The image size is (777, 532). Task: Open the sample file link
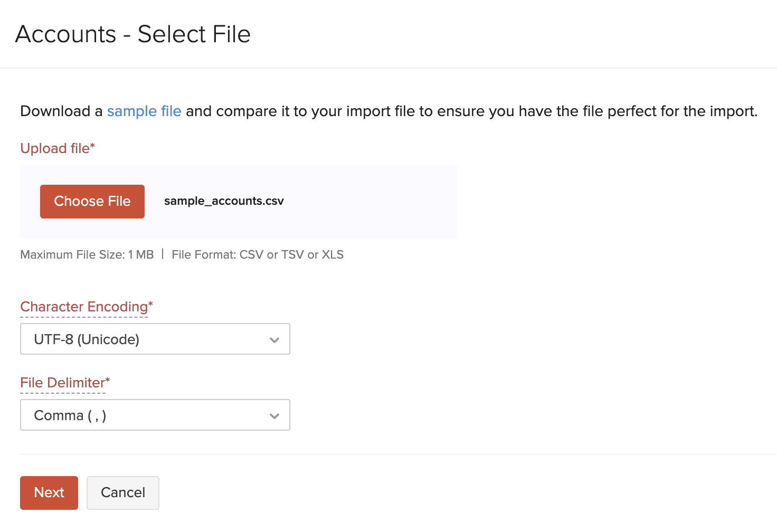[x=144, y=111]
